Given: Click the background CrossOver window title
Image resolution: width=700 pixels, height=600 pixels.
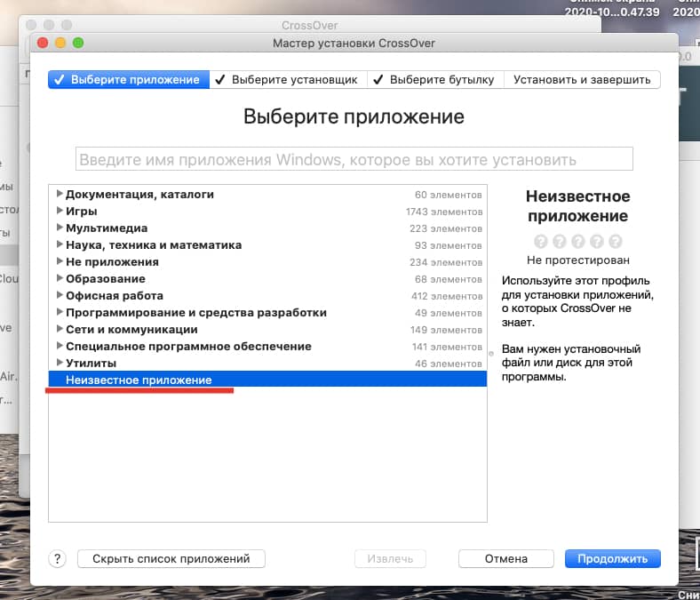Looking at the screenshot, I should point(309,25).
